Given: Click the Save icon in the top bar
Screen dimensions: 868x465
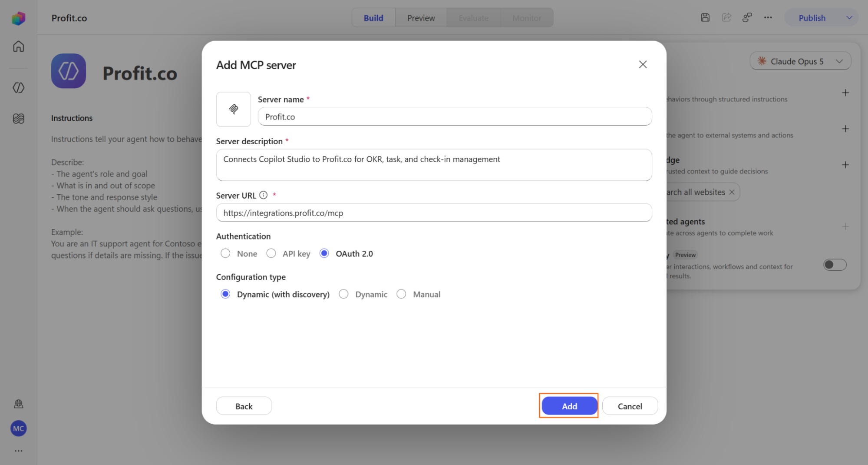Looking at the screenshot, I should 705,17.
